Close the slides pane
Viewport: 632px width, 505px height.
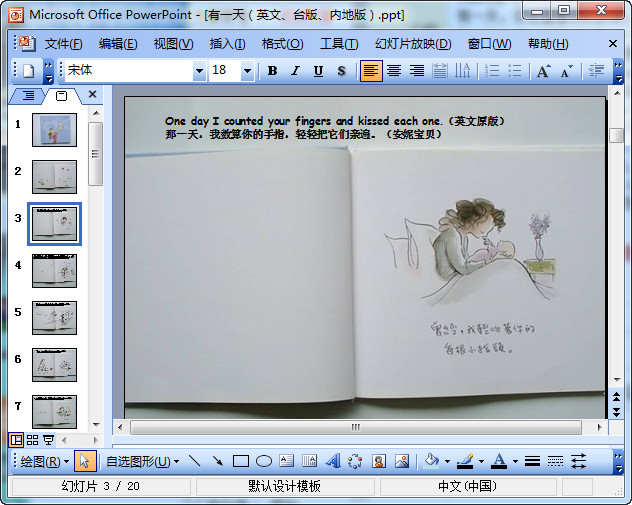92,94
